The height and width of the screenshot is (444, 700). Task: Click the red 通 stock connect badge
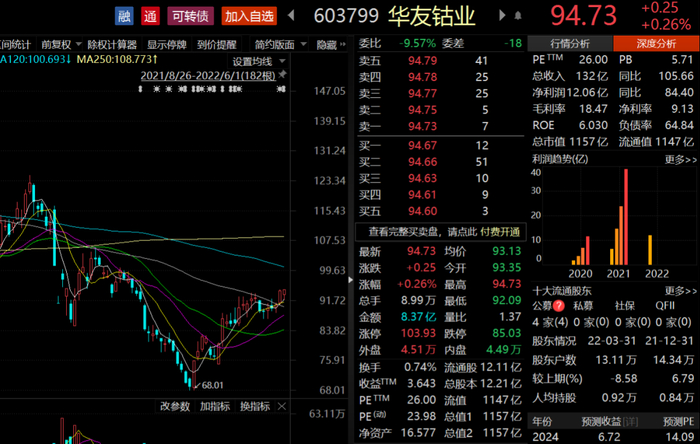[150, 16]
